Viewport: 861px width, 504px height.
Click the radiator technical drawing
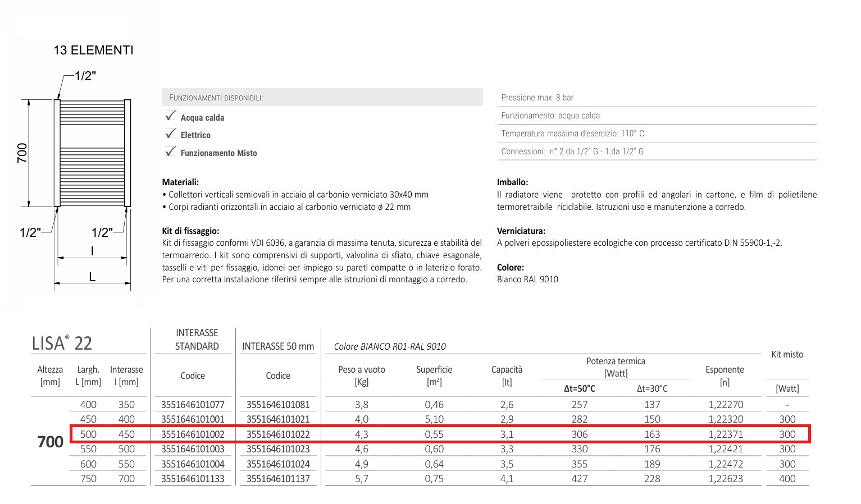[x=92, y=153]
